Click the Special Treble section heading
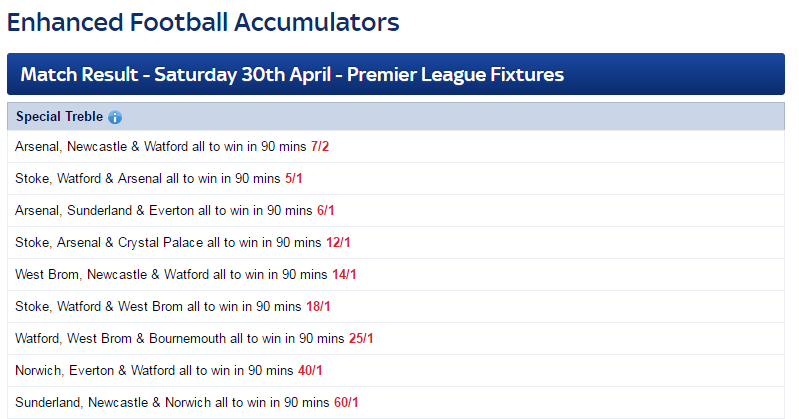This screenshot has width=799, height=419. coord(60,117)
